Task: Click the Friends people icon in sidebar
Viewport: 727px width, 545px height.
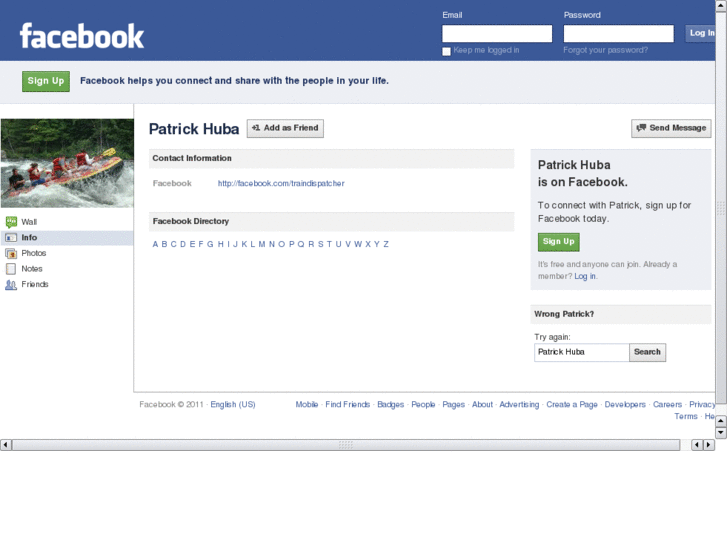Action: [11, 285]
